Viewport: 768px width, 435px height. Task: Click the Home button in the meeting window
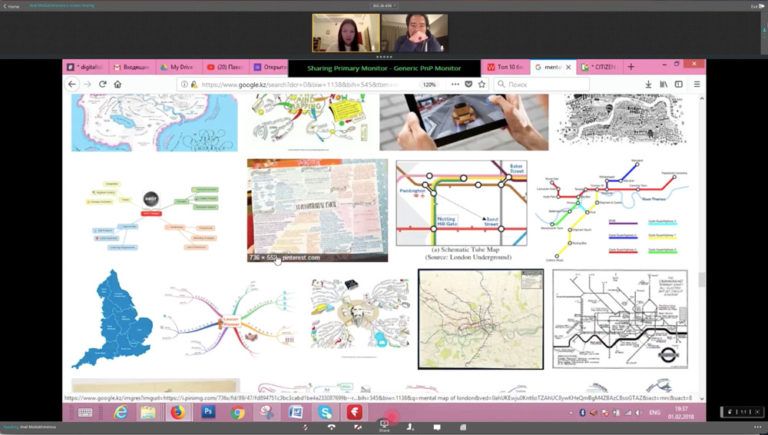pyautogui.click(x=12, y=6)
